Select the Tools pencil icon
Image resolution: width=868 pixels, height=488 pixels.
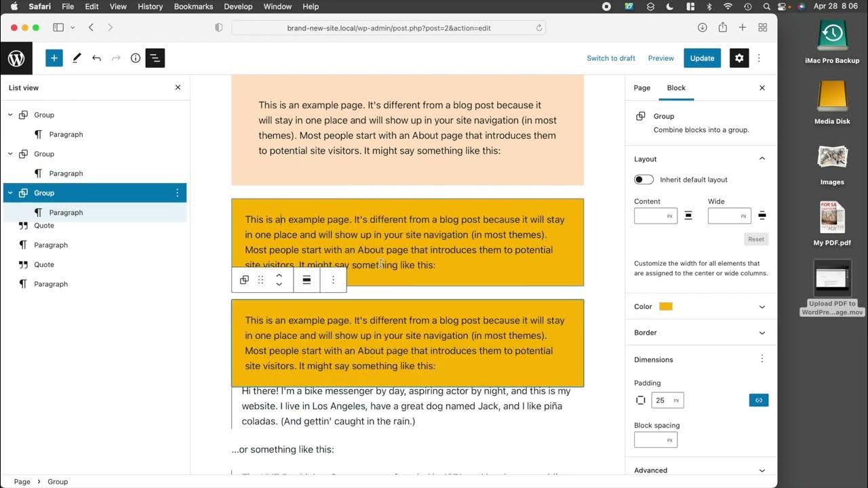(x=77, y=58)
